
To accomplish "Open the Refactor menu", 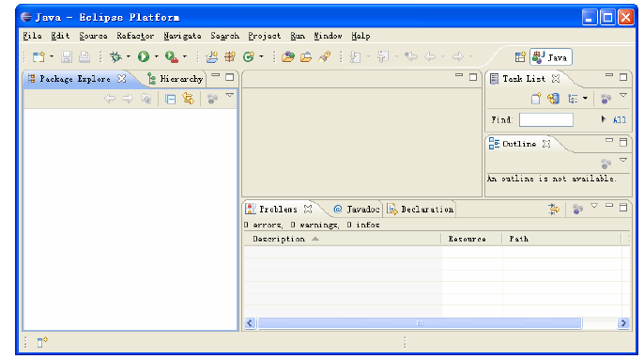I will coord(135,37).
